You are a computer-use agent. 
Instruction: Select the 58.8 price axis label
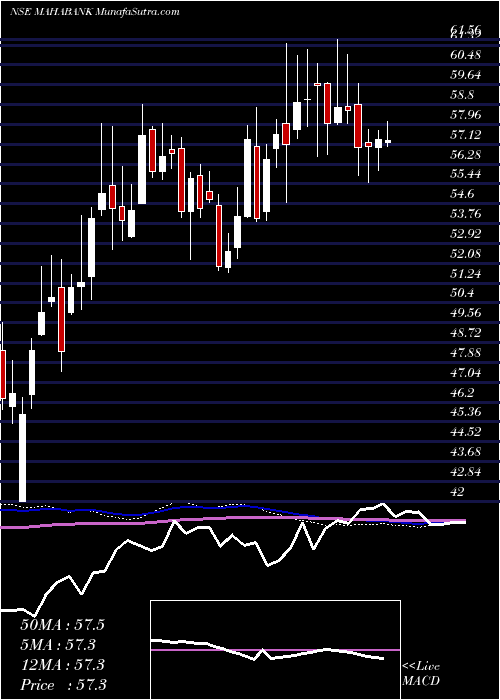463,95
